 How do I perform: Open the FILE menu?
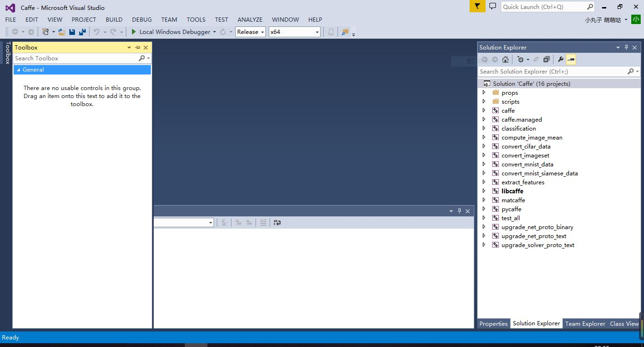point(10,19)
